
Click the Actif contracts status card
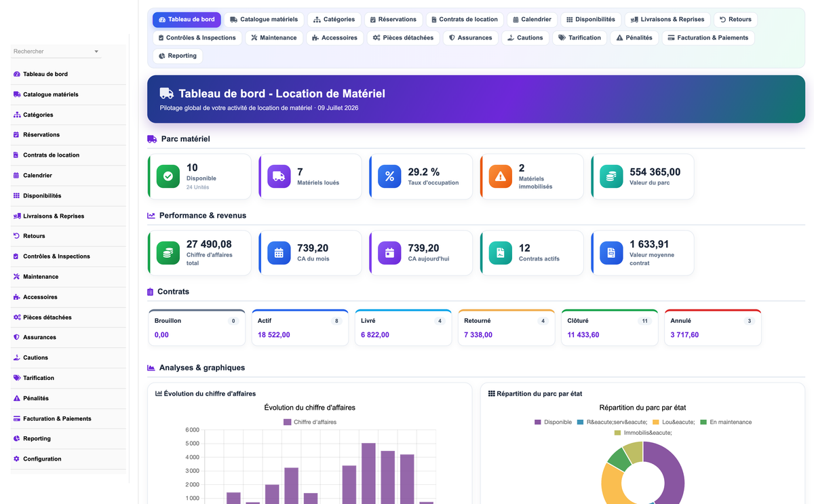coord(300,328)
